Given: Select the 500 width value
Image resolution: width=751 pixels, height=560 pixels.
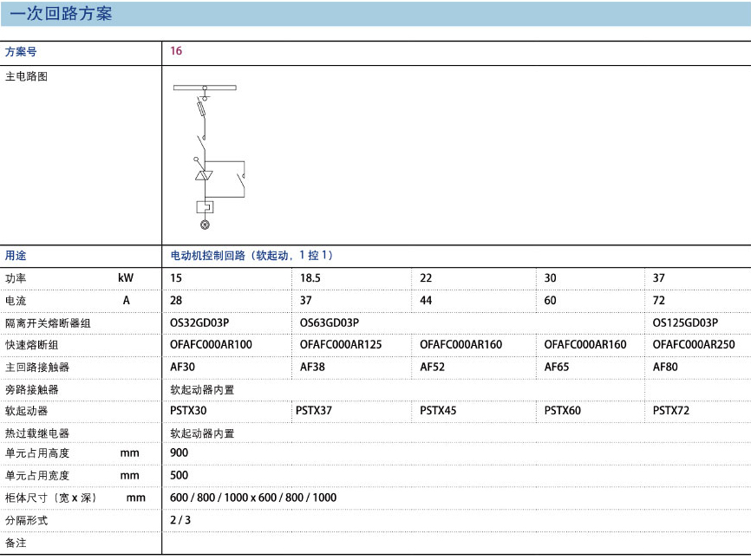Looking at the screenshot, I should (180, 475).
